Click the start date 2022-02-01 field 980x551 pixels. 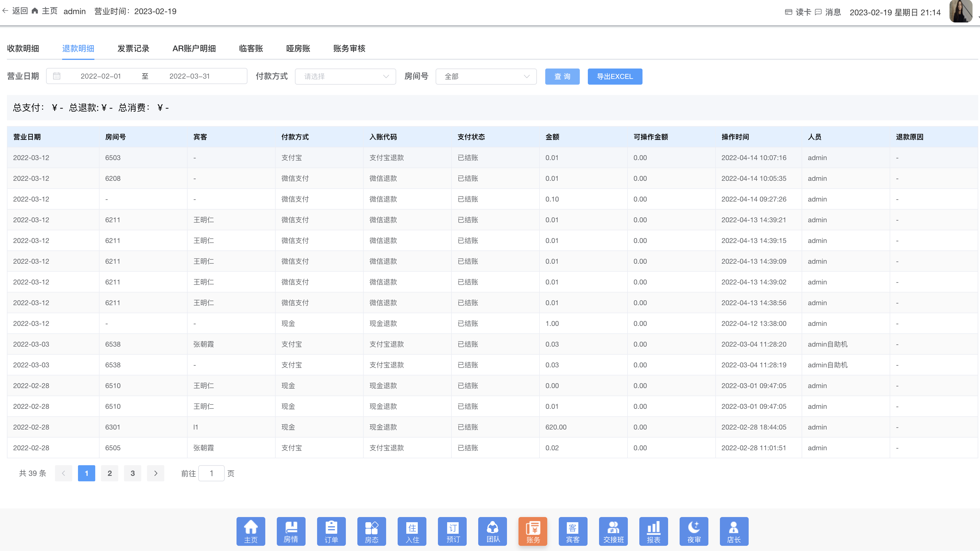(x=101, y=76)
